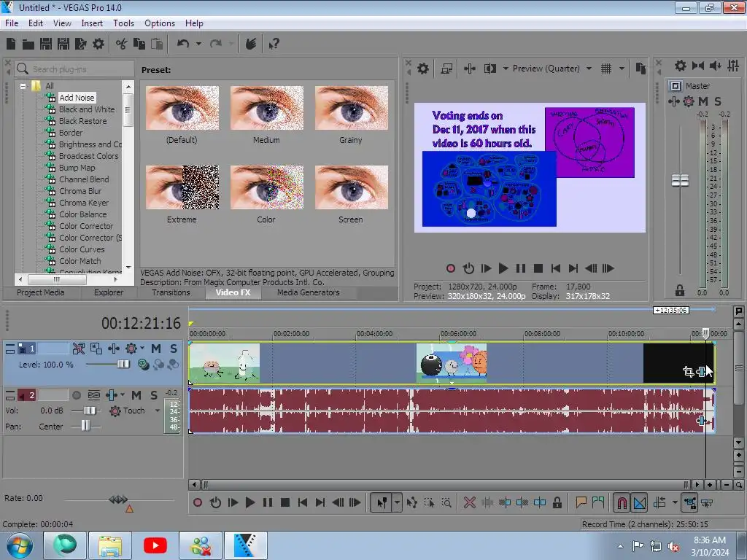
Task: Save the project with the floppy icon
Action: [x=46, y=44]
